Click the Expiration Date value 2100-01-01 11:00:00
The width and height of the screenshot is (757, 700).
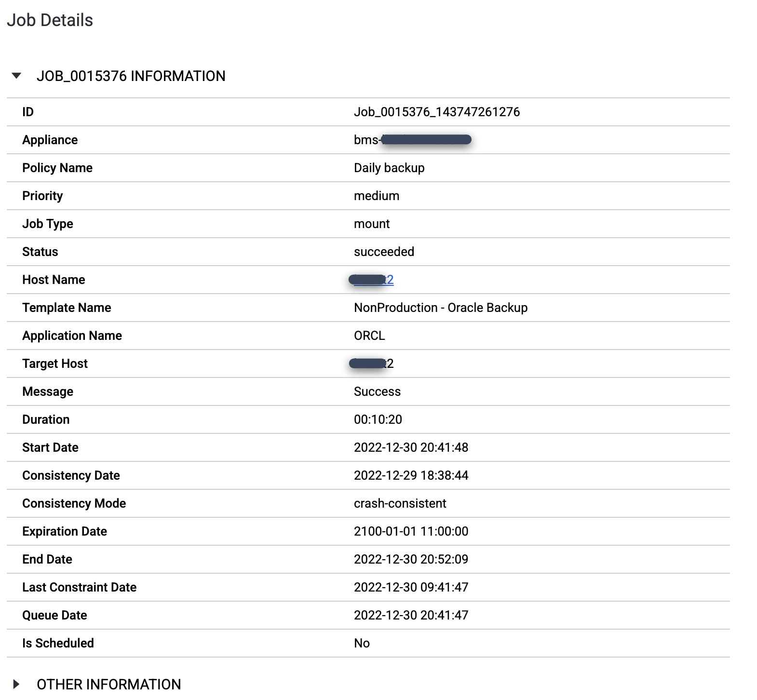pyautogui.click(x=411, y=531)
